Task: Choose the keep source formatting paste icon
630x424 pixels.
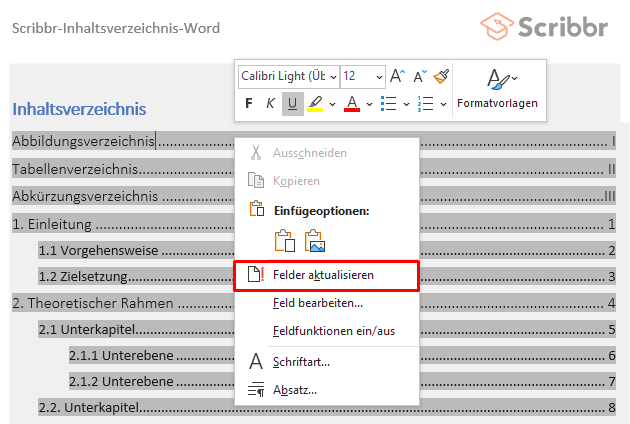Action: pyautogui.click(x=285, y=241)
